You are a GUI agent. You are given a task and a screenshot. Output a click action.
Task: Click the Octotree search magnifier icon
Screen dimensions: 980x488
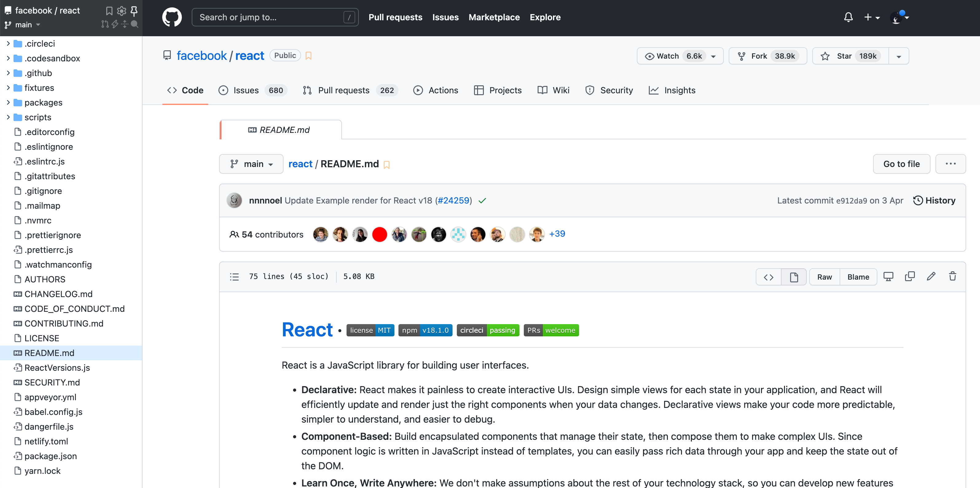pyautogui.click(x=135, y=24)
